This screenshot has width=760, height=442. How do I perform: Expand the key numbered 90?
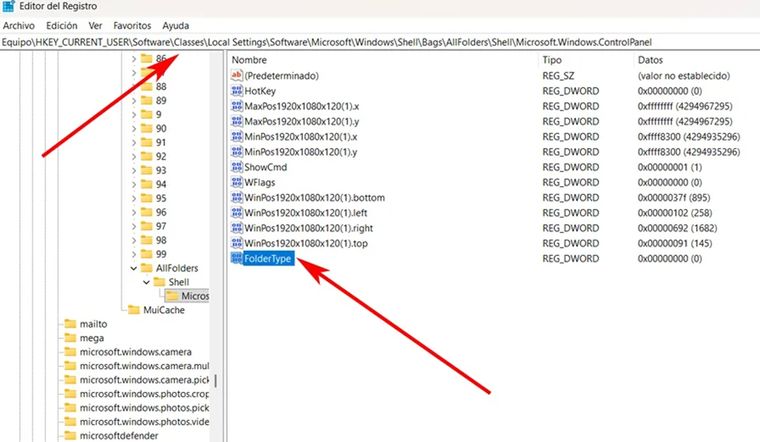[x=134, y=129]
